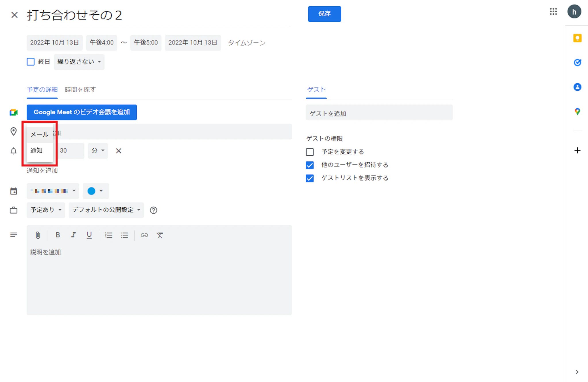Open Google apps grid launcher
This screenshot has width=588, height=382.
(x=553, y=12)
